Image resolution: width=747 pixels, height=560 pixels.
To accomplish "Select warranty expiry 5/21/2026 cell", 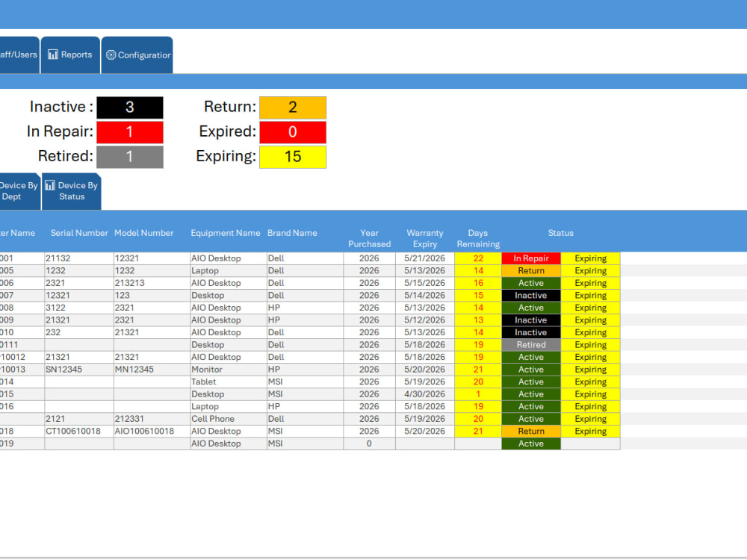I will [425, 258].
